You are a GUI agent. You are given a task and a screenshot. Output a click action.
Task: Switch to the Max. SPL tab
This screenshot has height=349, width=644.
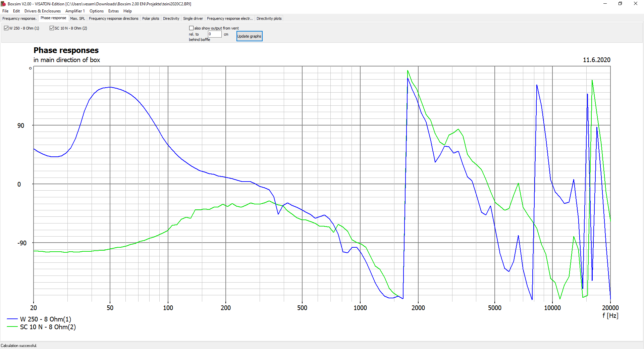tap(77, 18)
